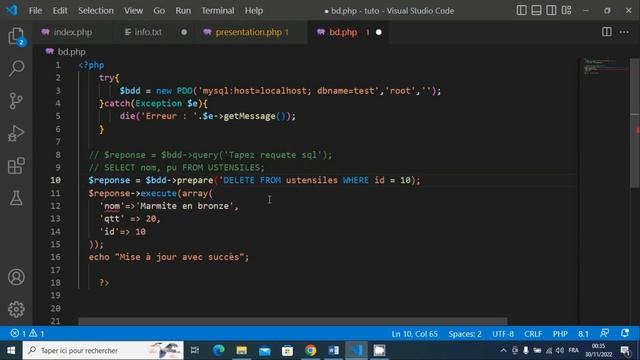Open the Run and Debug view
This screenshot has width=640, height=360.
click(16, 133)
